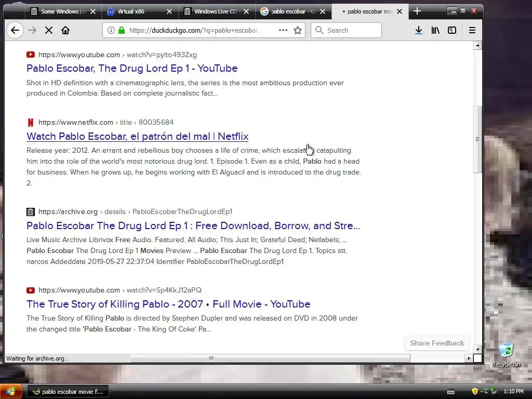This screenshot has height=399, width=532.
Task: Open a new tab with plus button
Action: (x=417, y=11)
